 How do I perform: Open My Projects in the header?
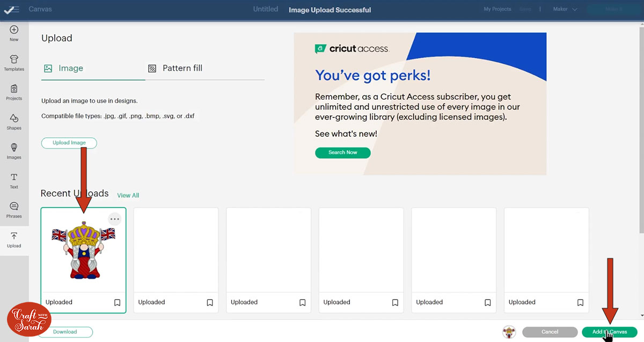[497, 9]
